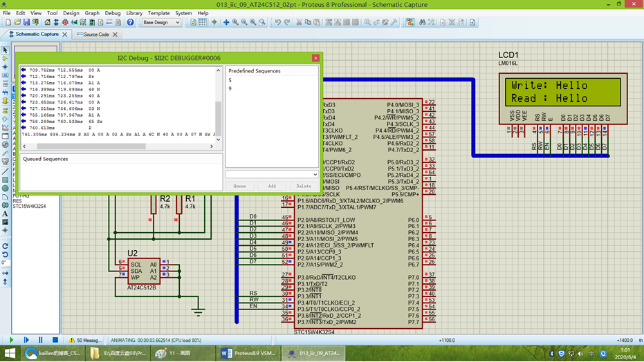Viewport: 644px width, 362px height.
Task: Close the Source Code tab
Action: coord(115,35)
